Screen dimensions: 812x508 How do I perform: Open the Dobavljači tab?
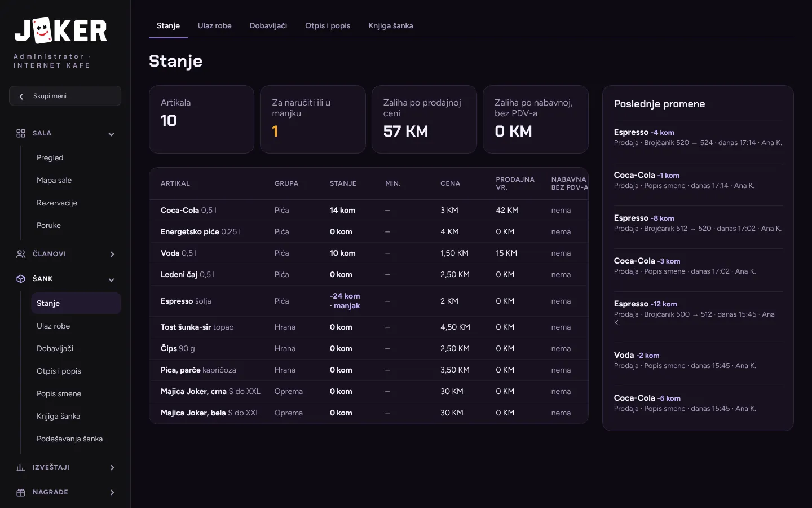tap(268, 25)
